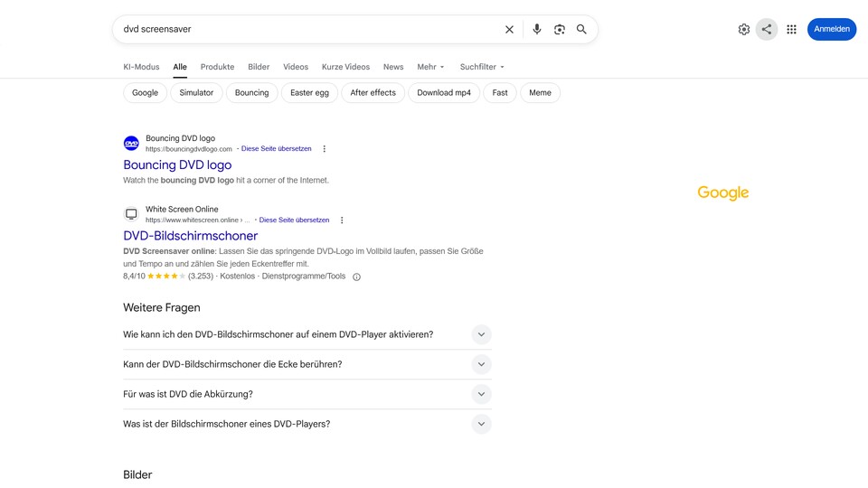868x488 pixels.
Task: Submit search with the magnifier icon
Action: [581, 29]
